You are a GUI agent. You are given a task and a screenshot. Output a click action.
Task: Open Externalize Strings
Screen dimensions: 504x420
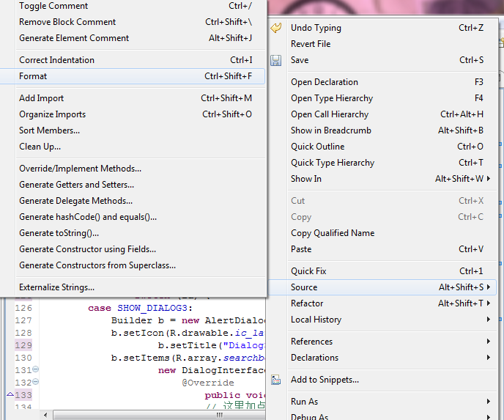133,287
